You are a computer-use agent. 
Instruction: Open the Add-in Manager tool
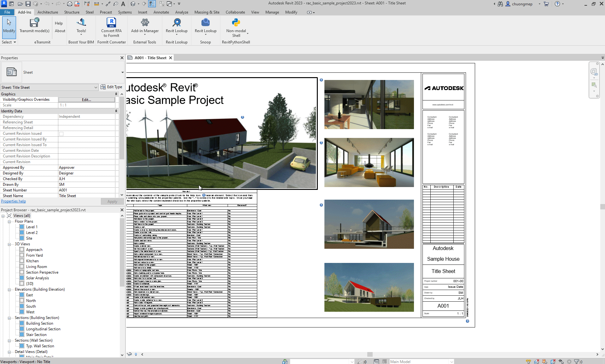[x=145, y=23]
